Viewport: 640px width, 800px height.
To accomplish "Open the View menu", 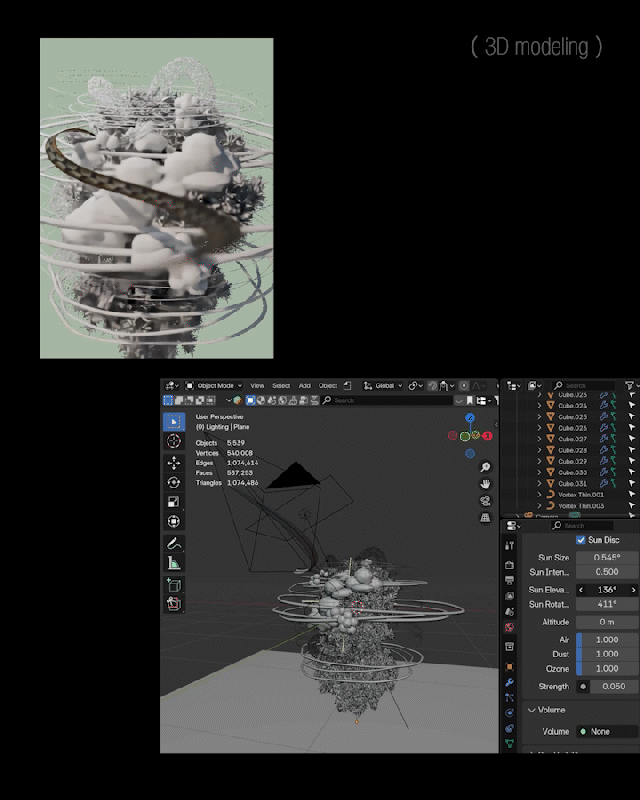I will click(x=257, y=385).
